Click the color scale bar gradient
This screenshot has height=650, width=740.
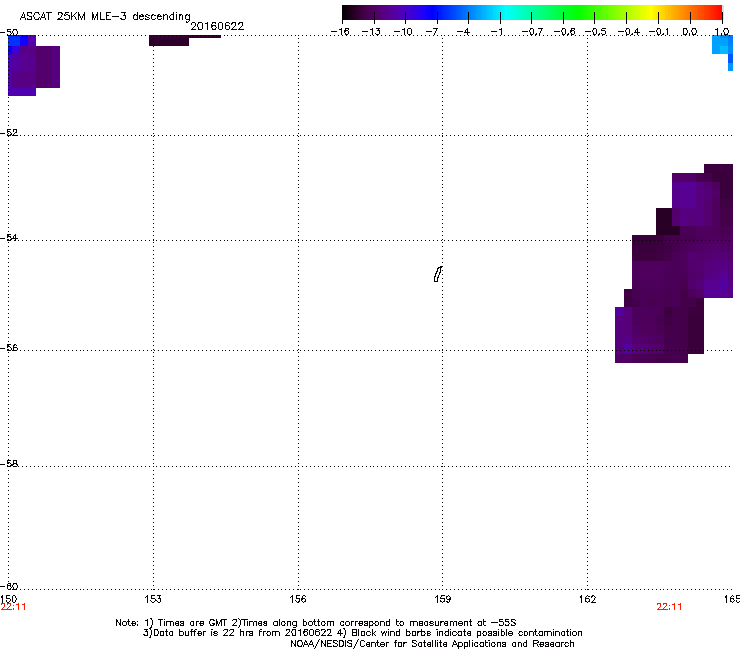coord(532,12)
